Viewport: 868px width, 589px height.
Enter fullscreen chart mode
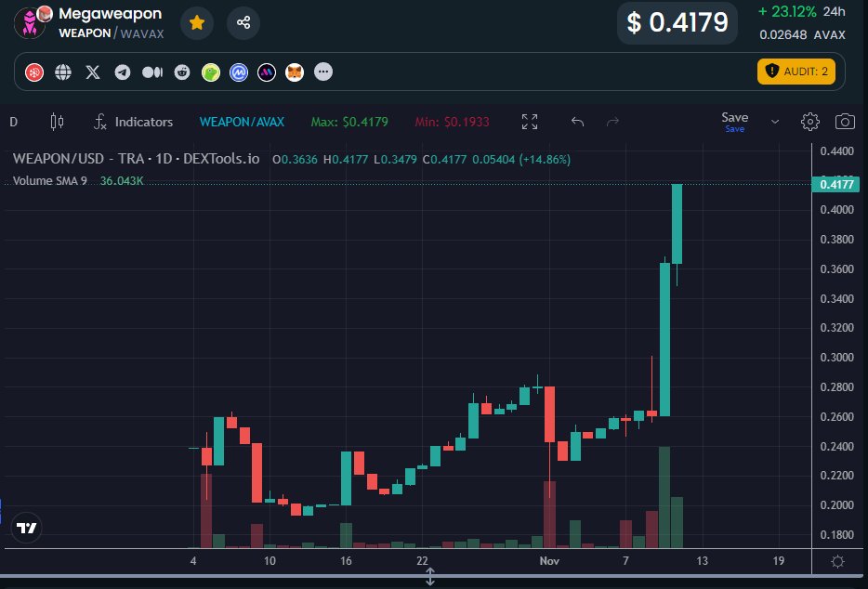pos(530,122)
